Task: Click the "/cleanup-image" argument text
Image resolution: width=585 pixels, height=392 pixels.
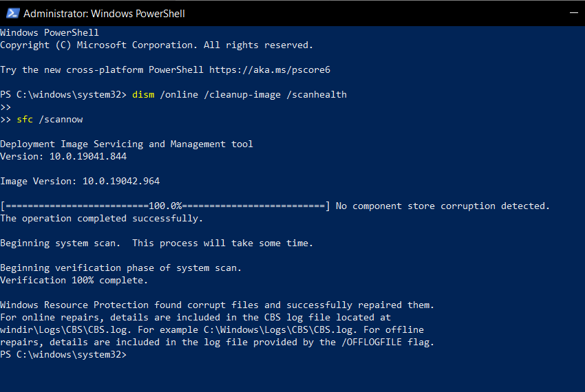Action: (242, 95)
